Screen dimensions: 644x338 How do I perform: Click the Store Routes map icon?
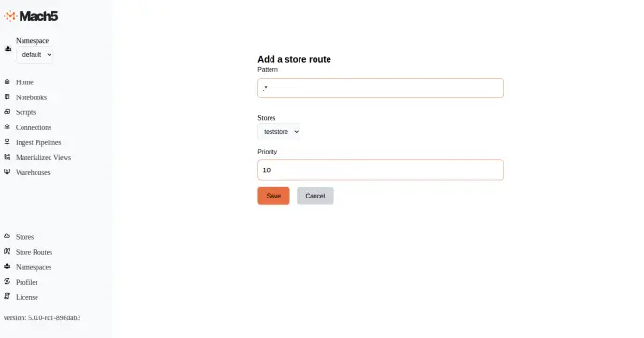(x=7, y=251)
